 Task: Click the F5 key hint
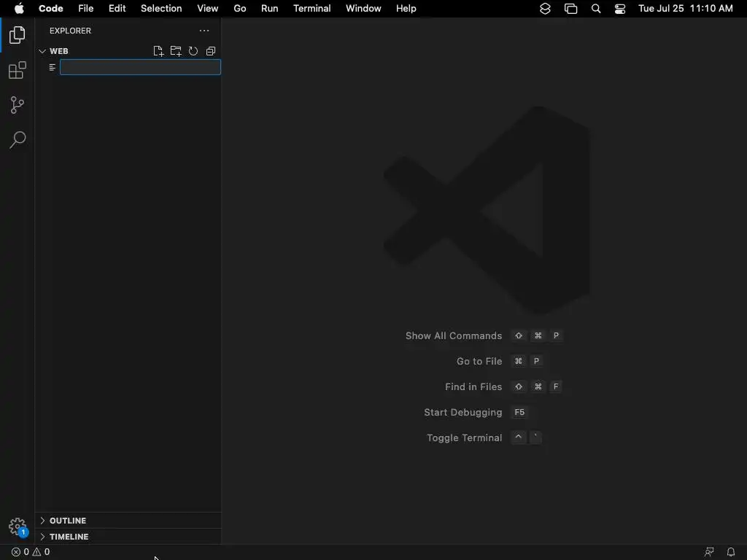click(x=519, y=413)
